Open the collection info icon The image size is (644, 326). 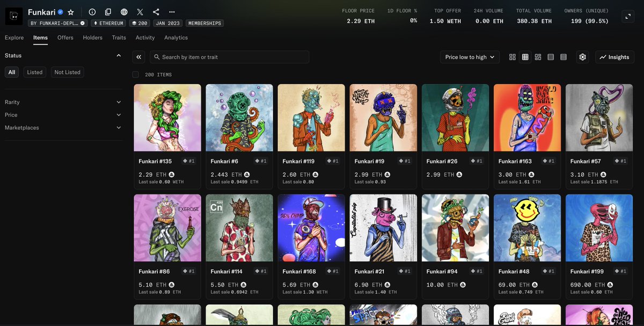[92, 12]
